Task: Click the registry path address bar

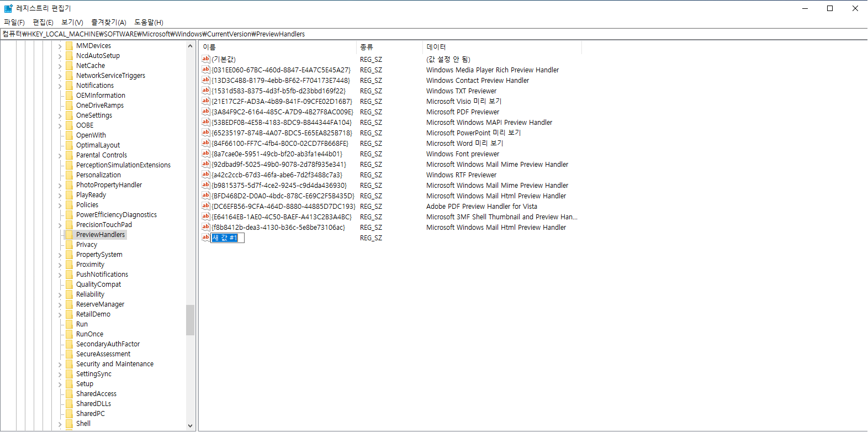Action: pos(434,34)
